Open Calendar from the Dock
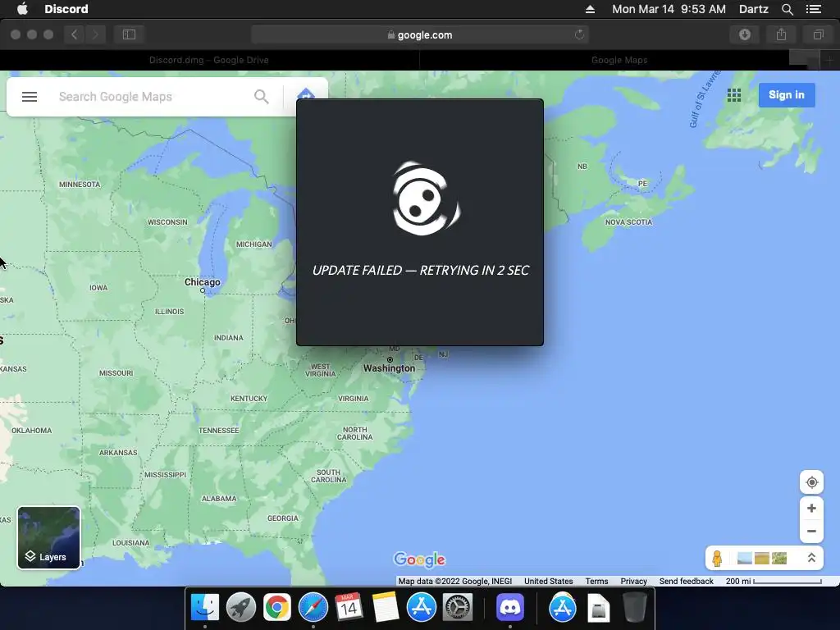The height and width of the screenshot is (630, 840). pyautogui.click(x=349, y=607)
